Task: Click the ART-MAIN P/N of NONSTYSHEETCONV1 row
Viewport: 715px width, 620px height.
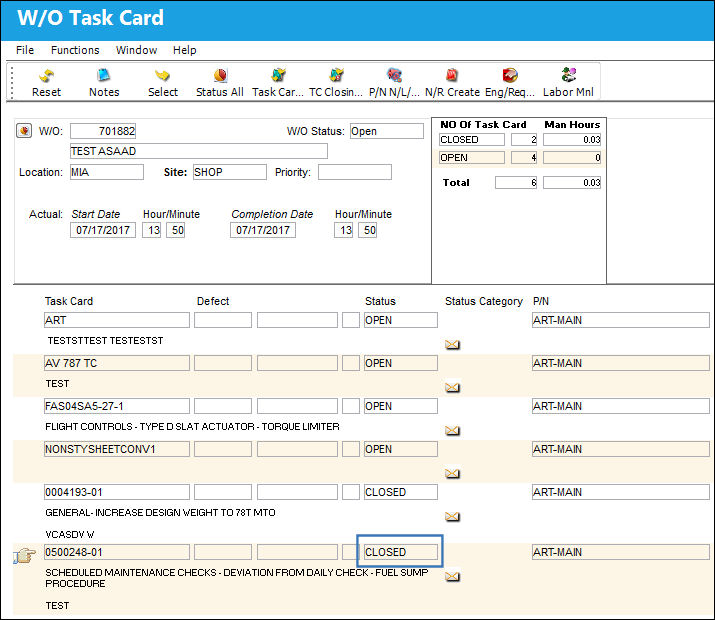Action: click(x=621, y=449)
